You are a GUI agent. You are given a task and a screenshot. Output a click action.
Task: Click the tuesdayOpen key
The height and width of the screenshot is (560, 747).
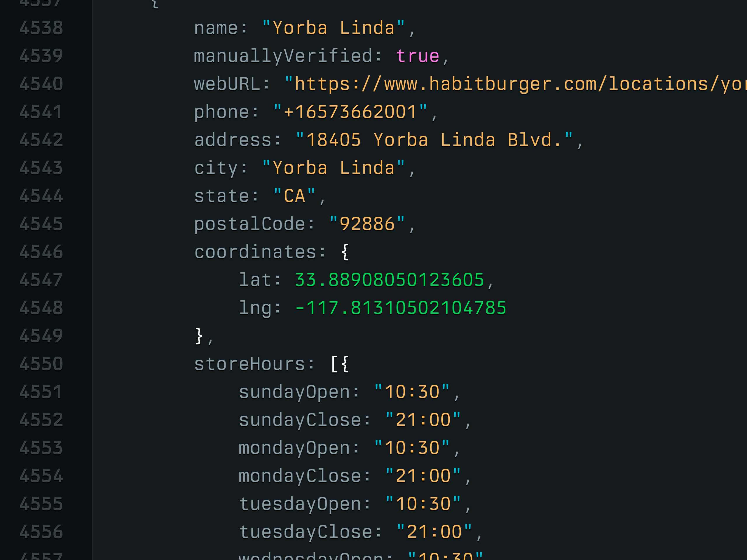point(300,505)
